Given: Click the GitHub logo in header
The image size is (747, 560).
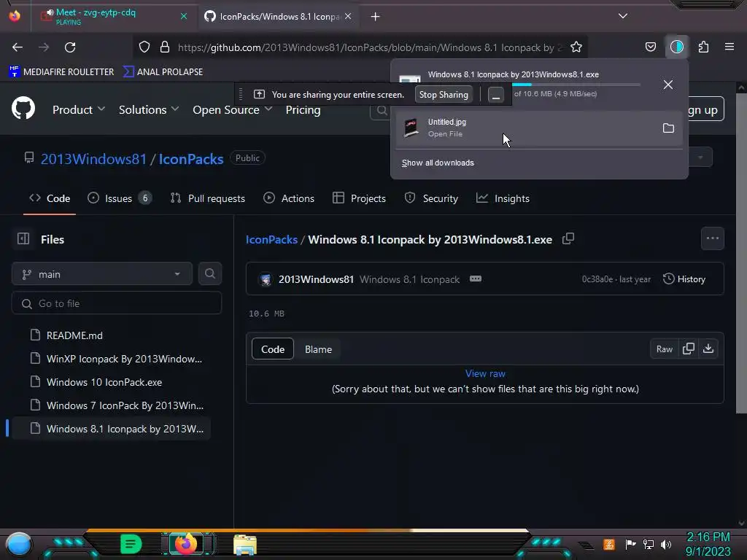Looking at the screenshot, I should point(23,109).
